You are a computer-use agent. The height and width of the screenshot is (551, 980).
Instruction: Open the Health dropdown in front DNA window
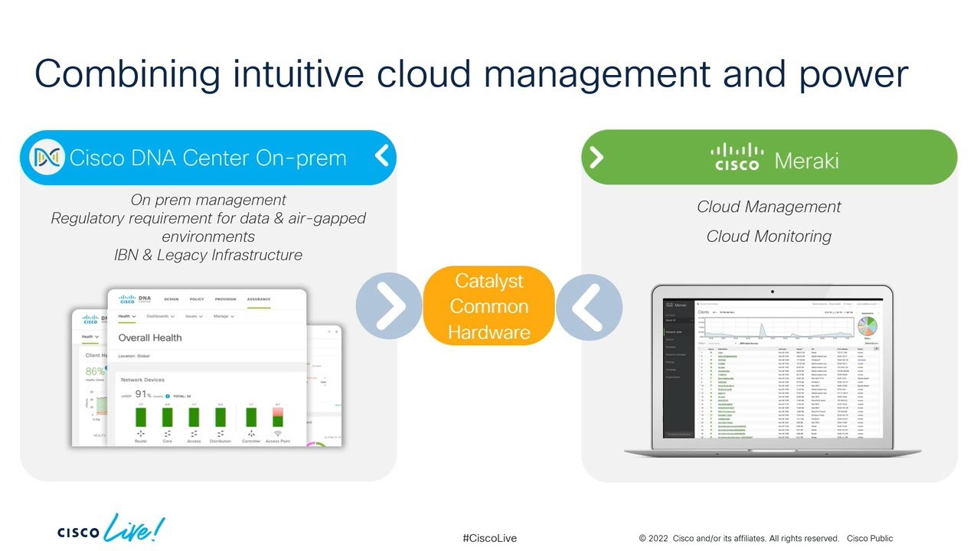(127, 316)
